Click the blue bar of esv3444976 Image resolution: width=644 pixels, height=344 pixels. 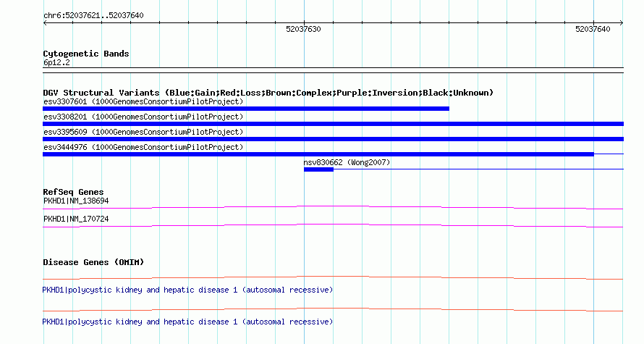pyautogui.click(x=318, y=154)
